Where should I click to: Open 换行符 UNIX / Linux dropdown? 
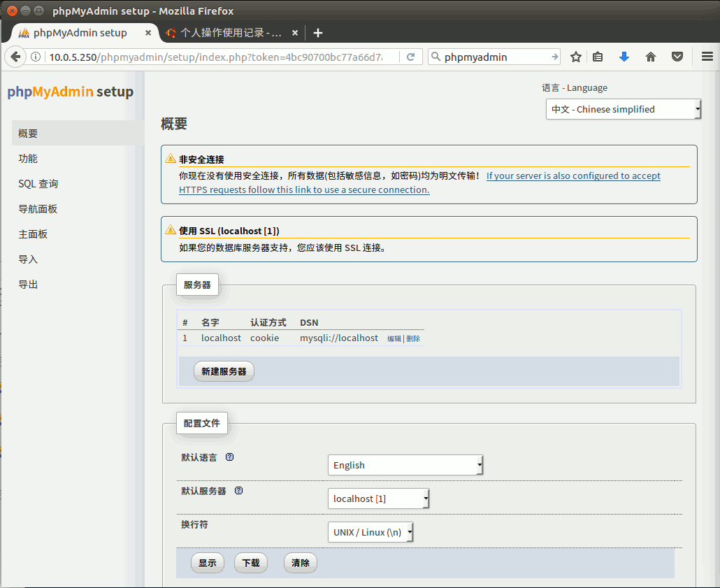click(x=370, y=532)
